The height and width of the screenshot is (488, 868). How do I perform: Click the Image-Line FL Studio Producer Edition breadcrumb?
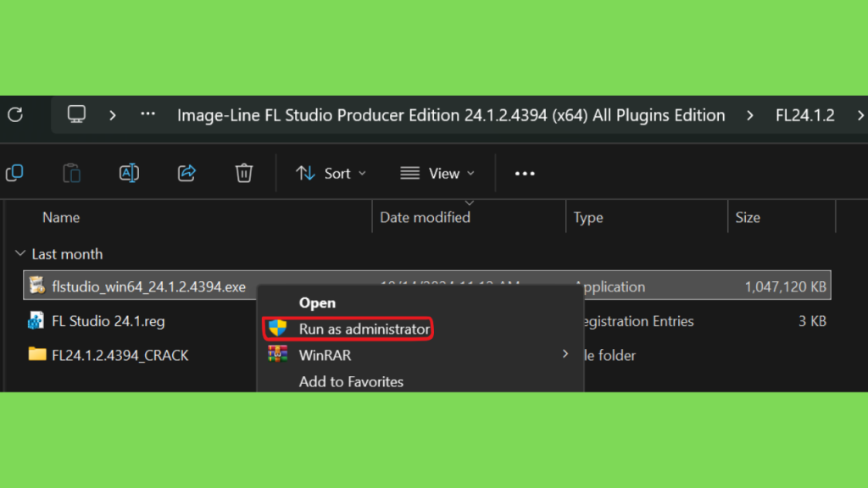coord(451,115)
